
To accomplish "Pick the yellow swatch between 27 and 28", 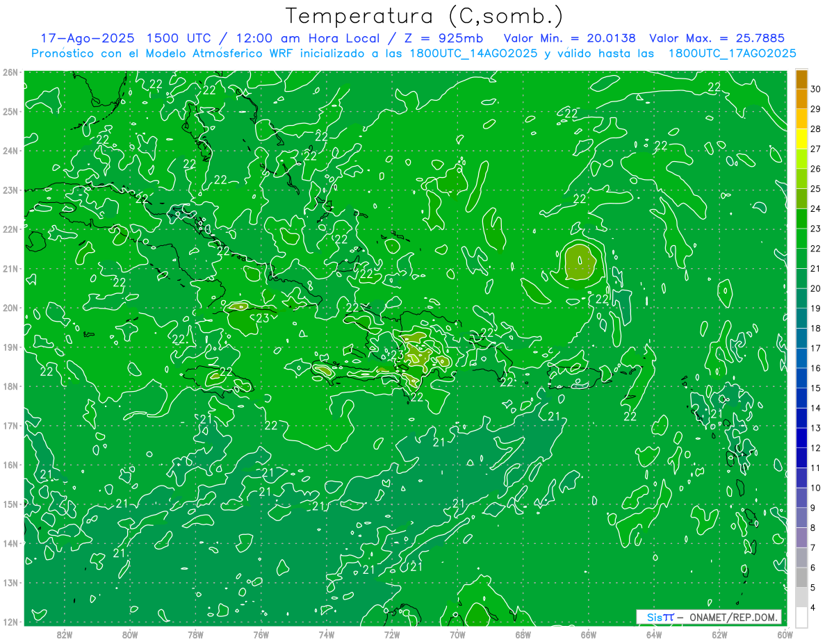I will click(801, 139).
